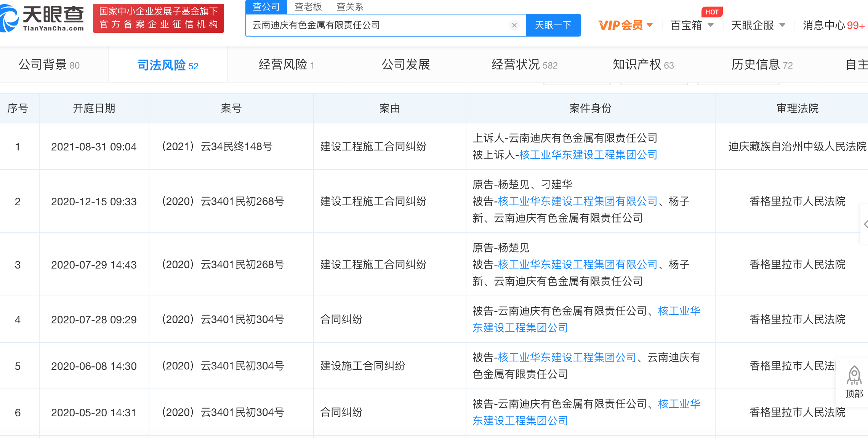The width and height of the screenshot is (868, 438).
Task: Clear the search box with X icon
Action: pyautogui.click(x=514, y=25)
